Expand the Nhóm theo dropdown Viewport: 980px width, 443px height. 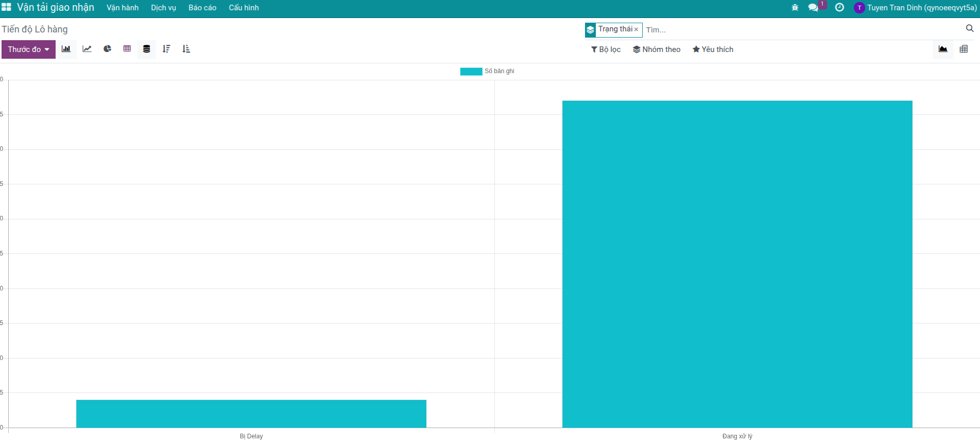pyautogui.click(x=657, y=49)
